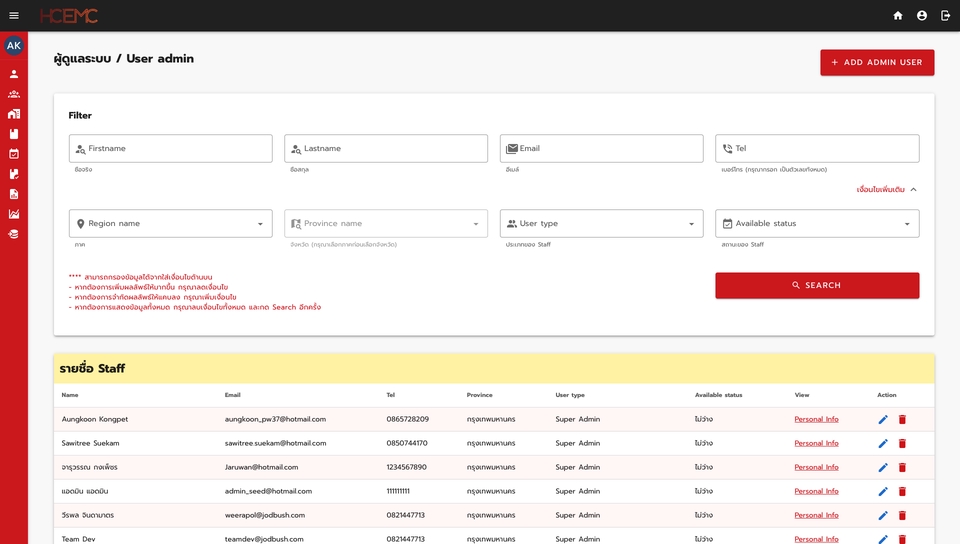Open Personal Info for admin_seed@hotmail.com row
This screenshot has width=960, height=544.
tap(816, 491)
